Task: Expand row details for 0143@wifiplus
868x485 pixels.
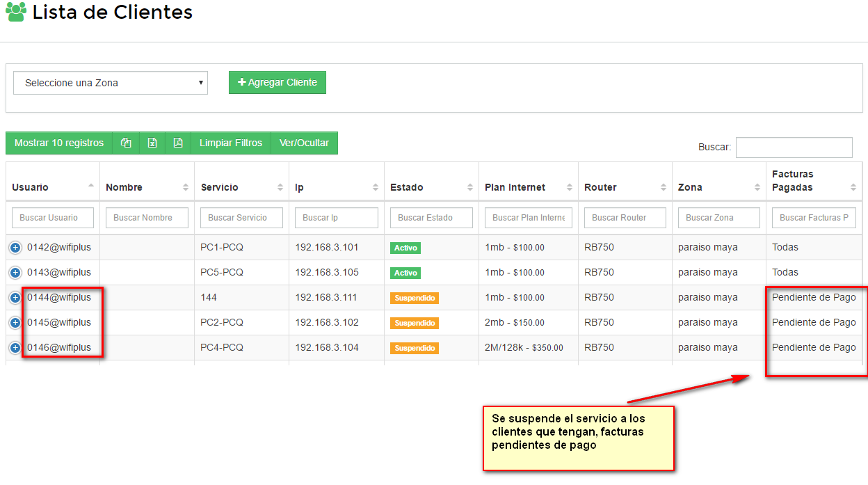Action: 15,273
